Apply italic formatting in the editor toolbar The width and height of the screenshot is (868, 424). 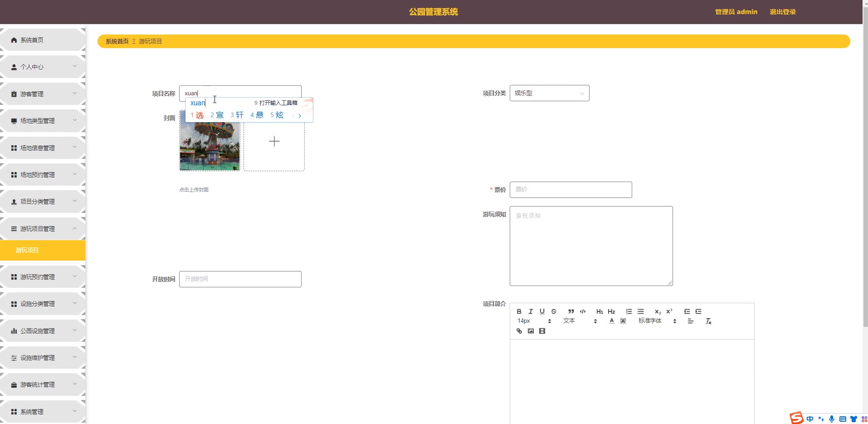tap(531, 311)
